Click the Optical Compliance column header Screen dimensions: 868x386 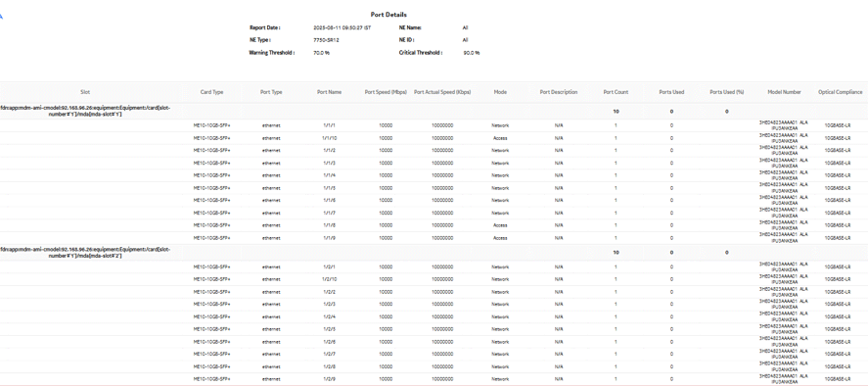[x=841, y=92]
